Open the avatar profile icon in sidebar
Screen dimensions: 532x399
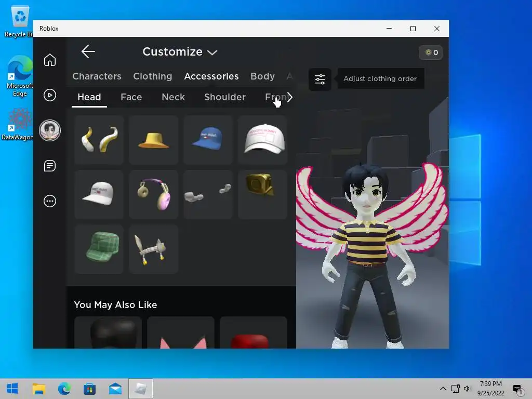pos(50,130)
